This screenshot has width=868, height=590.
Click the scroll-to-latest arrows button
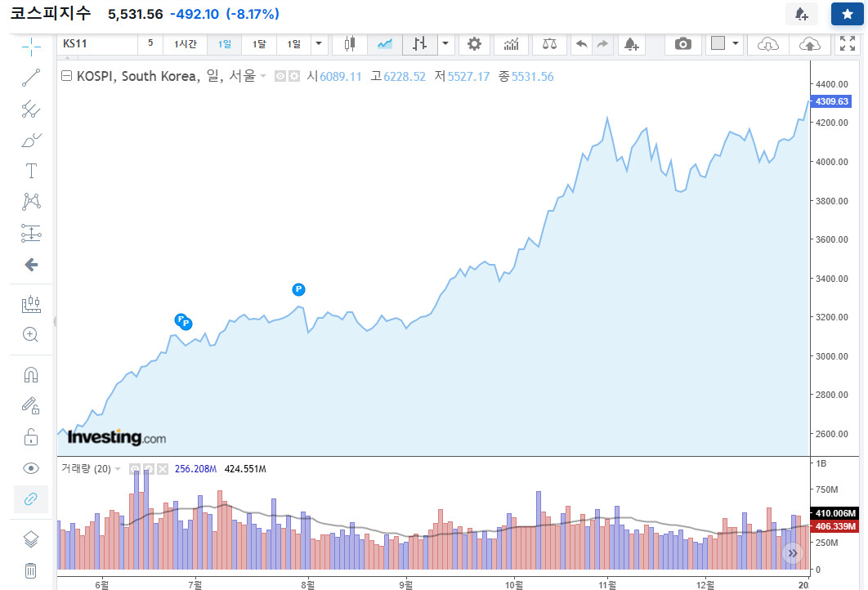[x=793, y=553]
